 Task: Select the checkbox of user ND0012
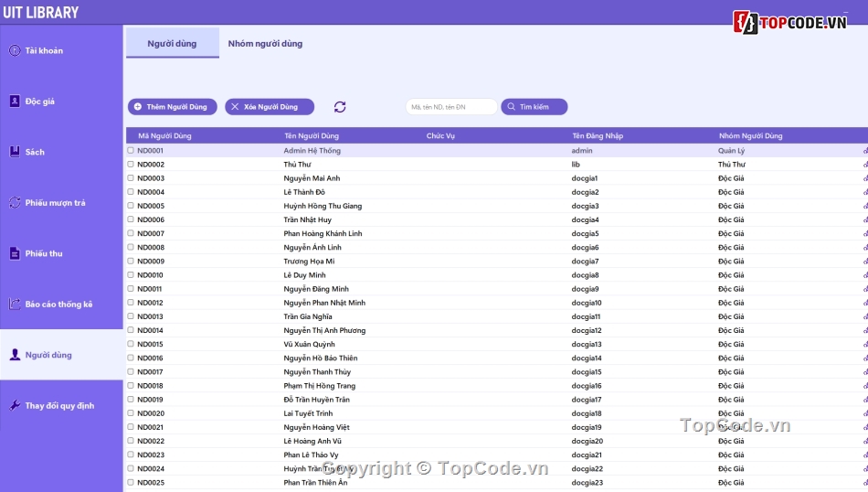131,303
